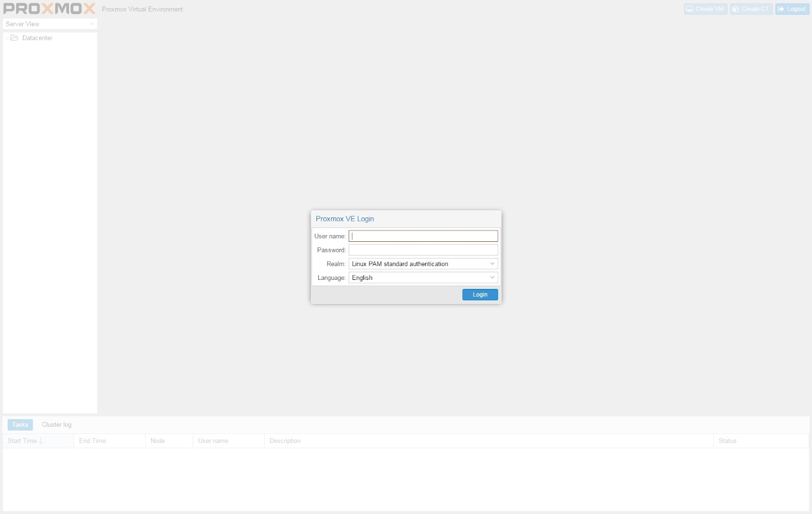Open the Language dropdown arrow
The height and width of the screenshot is (514, 812).
pyautogui.click(x=492, y=277)
